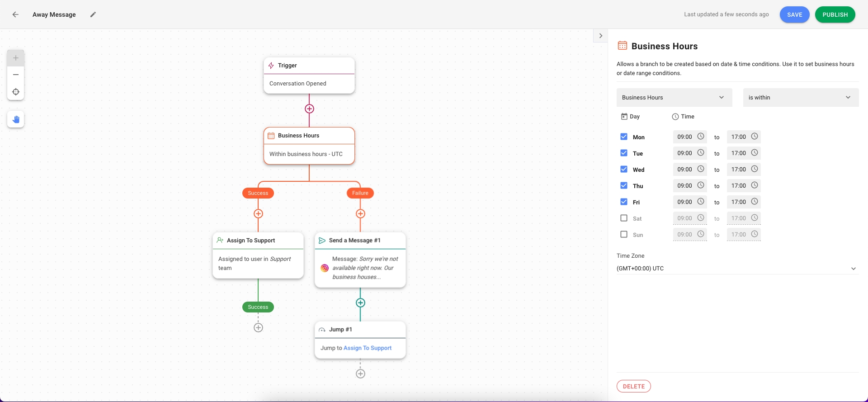Screen dimensions: 868x402
Task: Click the Mon 17:00 end time field
Action: [744, 137]
